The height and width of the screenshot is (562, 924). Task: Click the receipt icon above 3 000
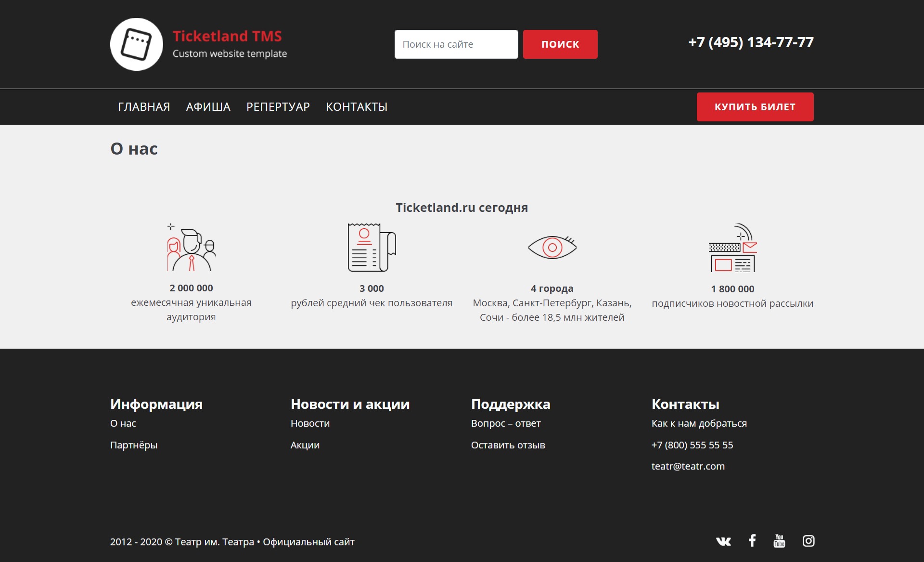tap(372, 247)
